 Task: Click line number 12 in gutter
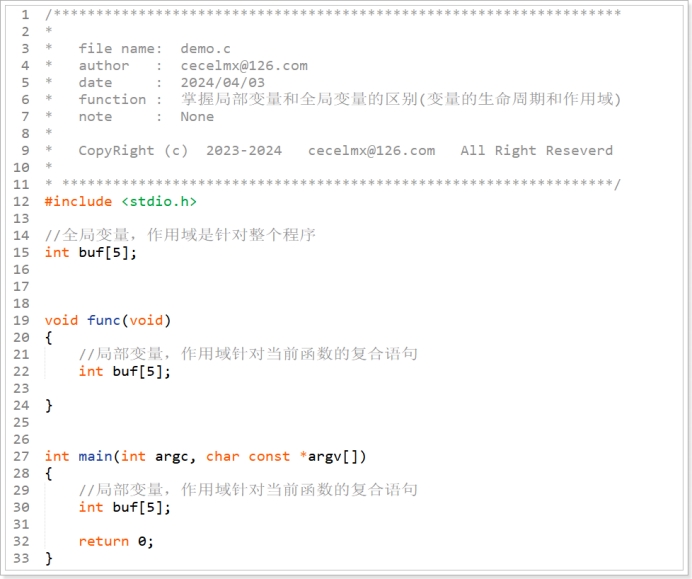(x=21, y=202)
